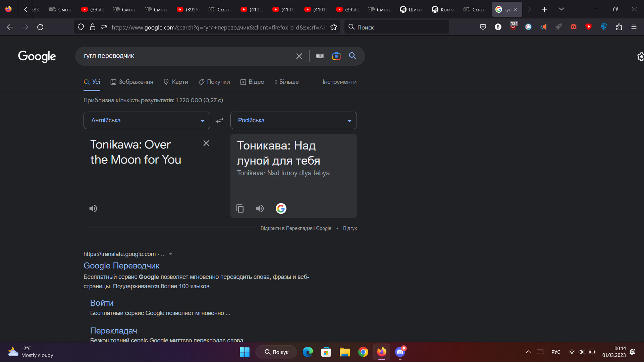The image size is (644, 362).
Task: Copy the Russian translation
Action: point(240,208)
